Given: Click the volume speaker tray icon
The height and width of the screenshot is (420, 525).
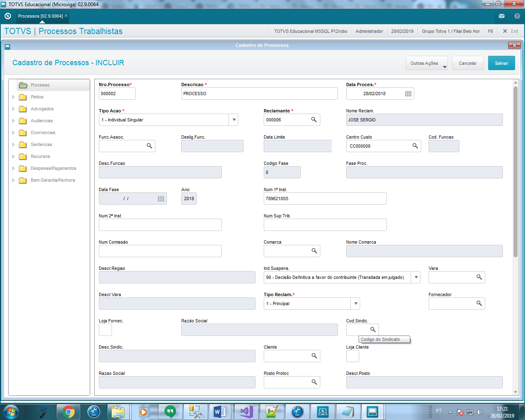Looking at the screenshot, I should coord(480,412).
